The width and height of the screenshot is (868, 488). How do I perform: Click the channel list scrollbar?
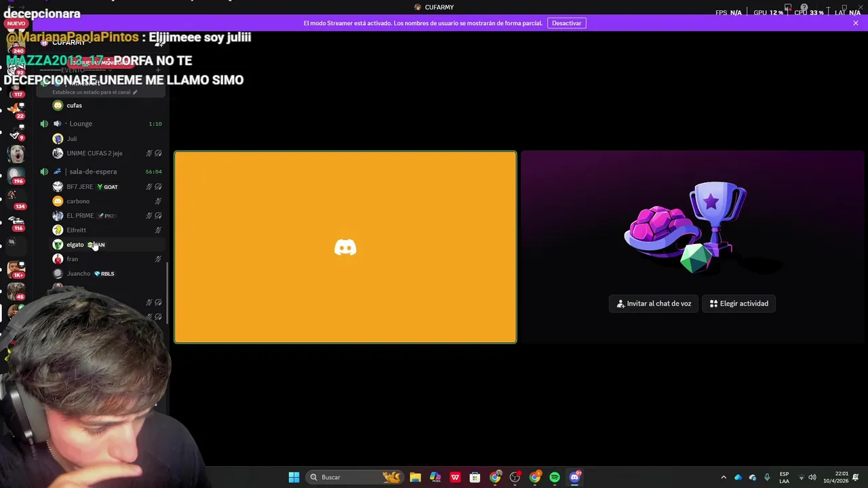(167, 291)
